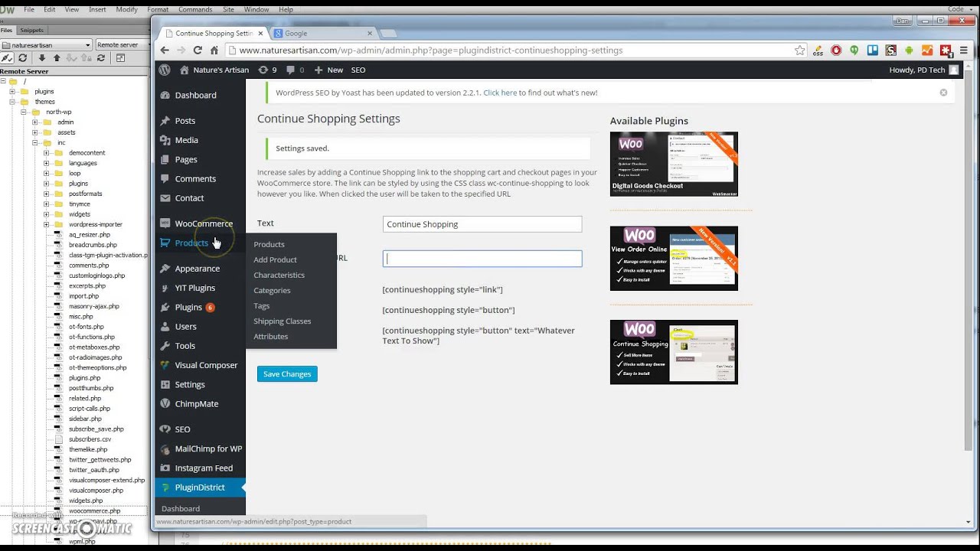Click the Put Files up-arrow icon
Screen dimensions: 980x551
pos(57,58)
